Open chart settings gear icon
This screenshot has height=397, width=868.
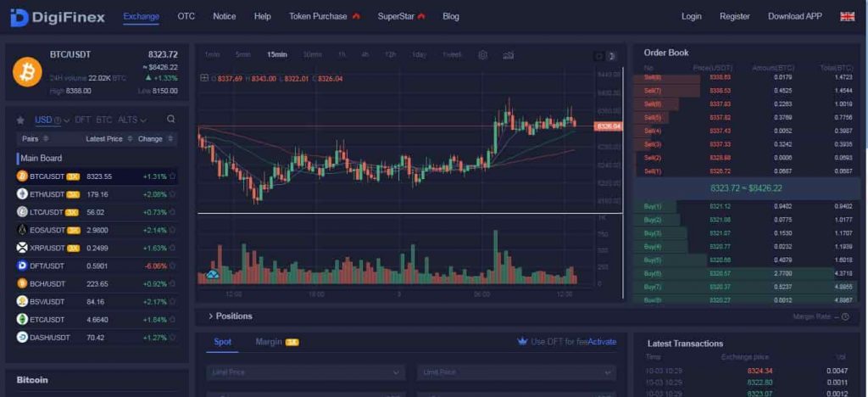(x=483, y=55)
